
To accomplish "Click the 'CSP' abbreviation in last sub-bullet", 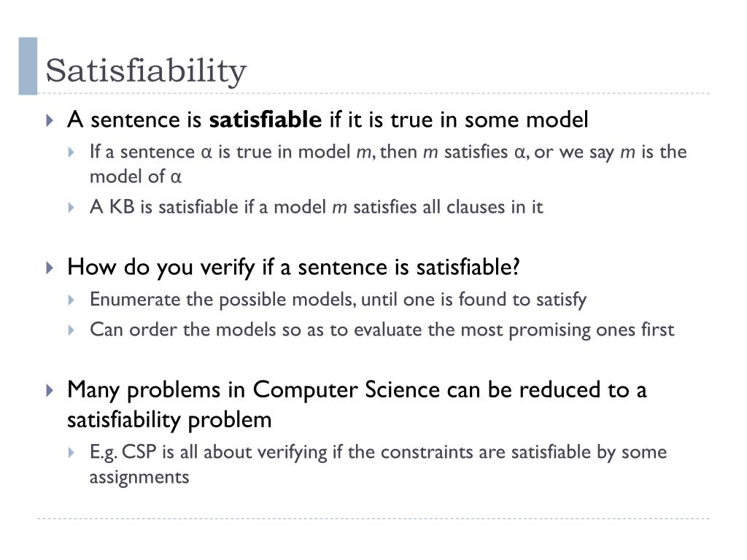I will coord(139,452).
